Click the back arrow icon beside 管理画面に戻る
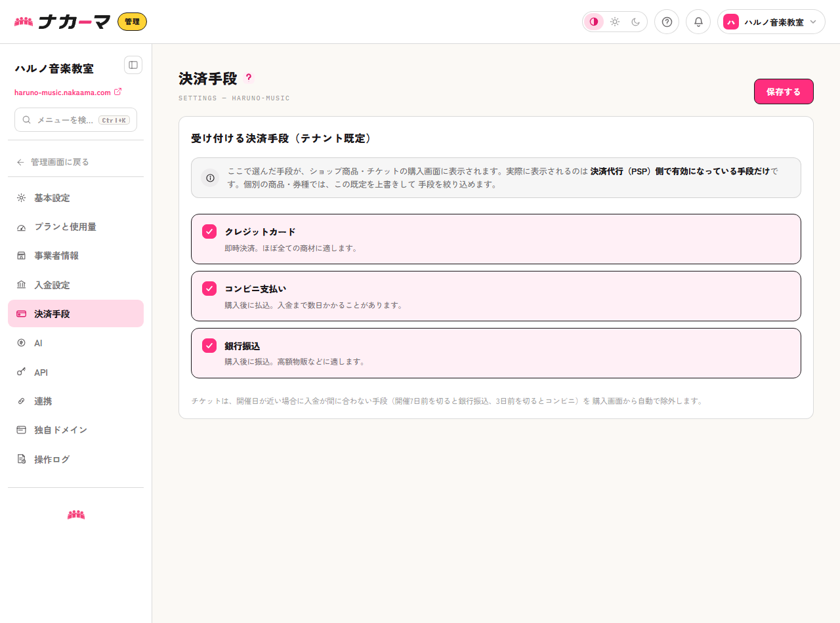Screen dimensions: 840x623 pos(20,162)
